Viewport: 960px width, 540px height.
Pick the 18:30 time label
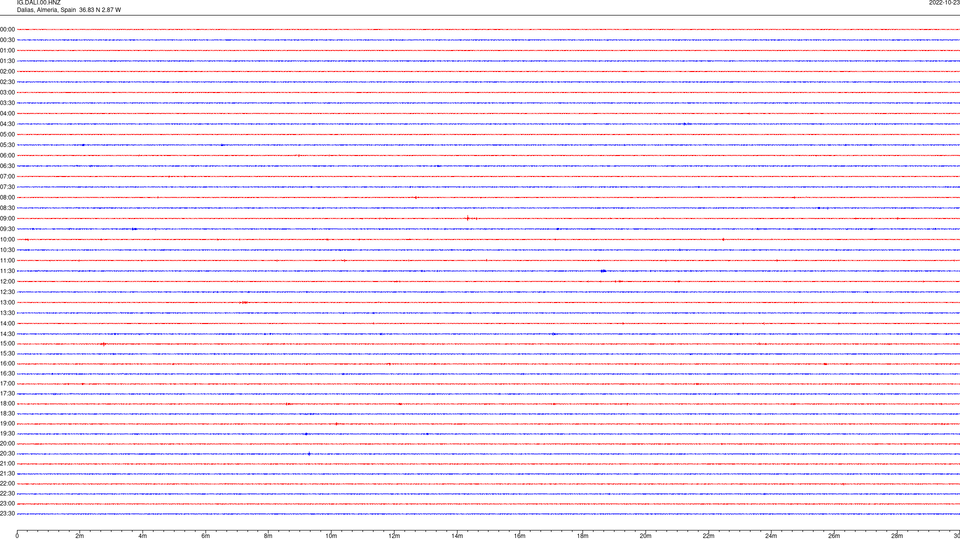(7, 414)
